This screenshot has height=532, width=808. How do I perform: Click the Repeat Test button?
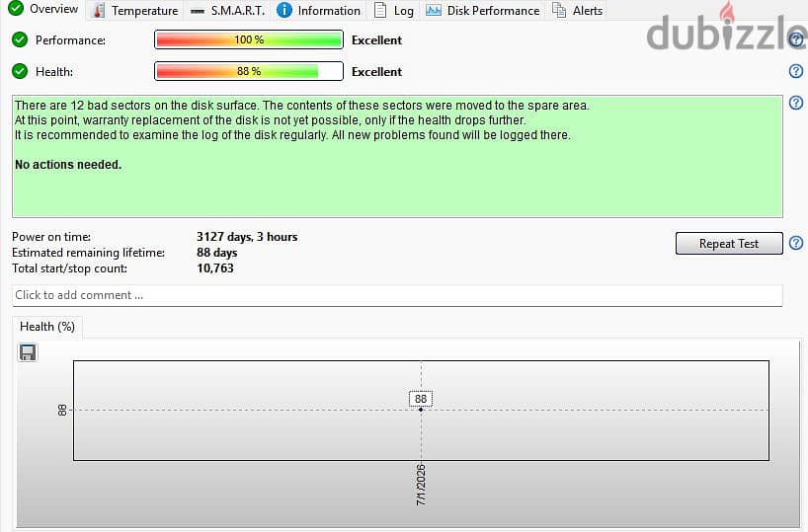729,244
